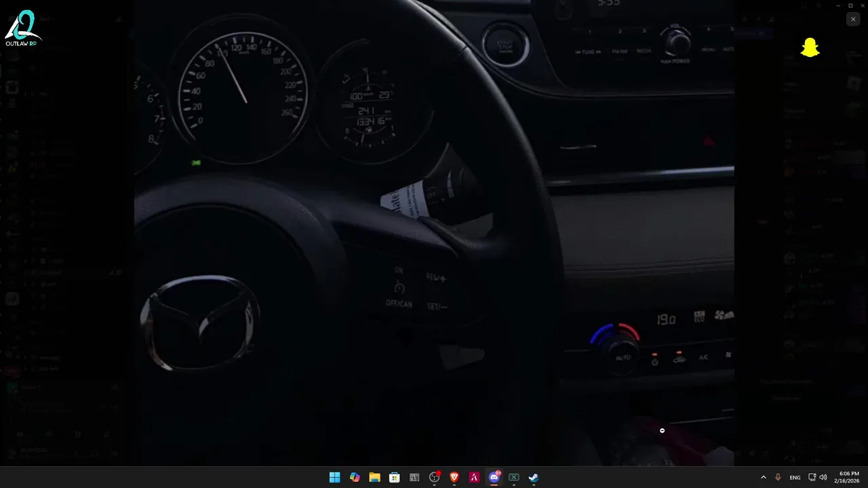Switch to Discord via its taskbar icon
The width and height of the screenshot is (868, 488).
pos(494,477)
